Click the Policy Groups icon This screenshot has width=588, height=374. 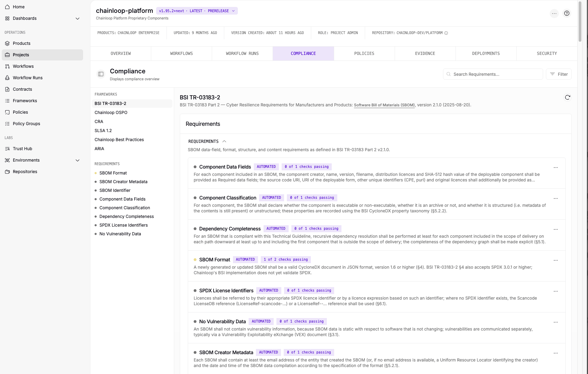coord(7,124)
